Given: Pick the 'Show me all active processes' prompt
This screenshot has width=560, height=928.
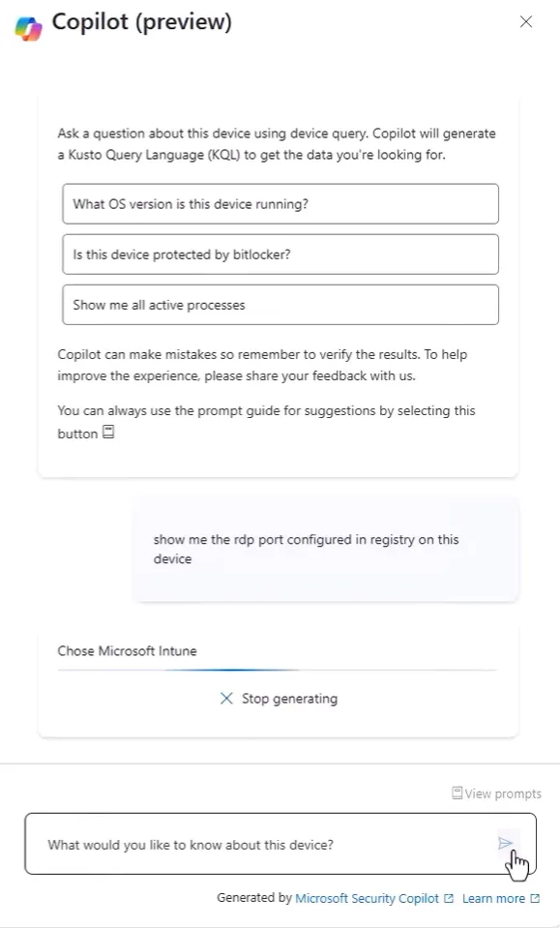Looking at the screenshot, I should [280, 305].
